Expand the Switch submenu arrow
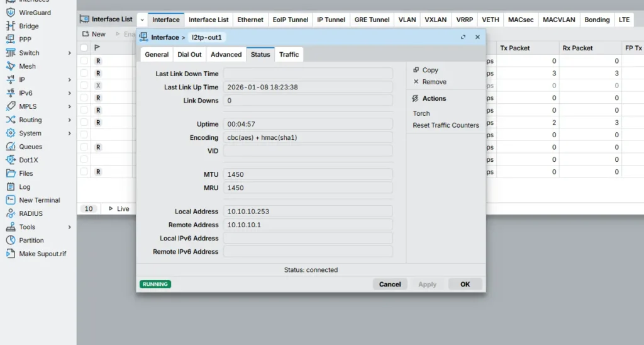This screenshot has height=345, width=644. pos(69,53)
